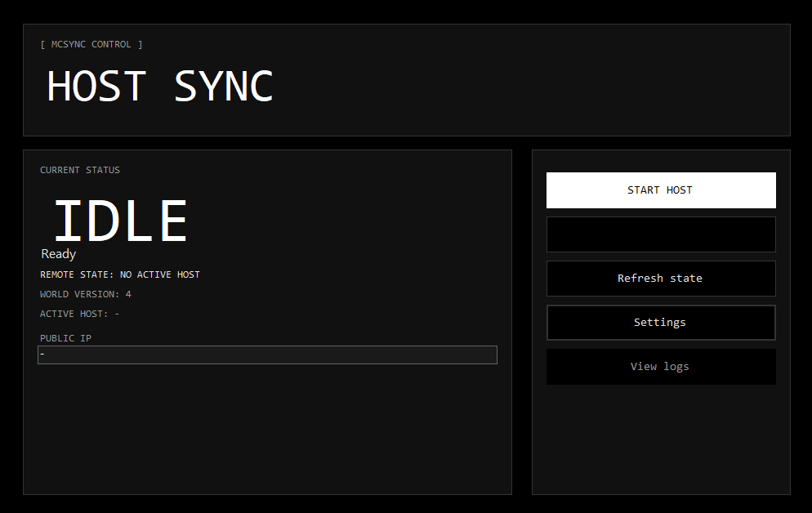Click the Ready status label
This screenshot has height=513, width=812.
58,254
